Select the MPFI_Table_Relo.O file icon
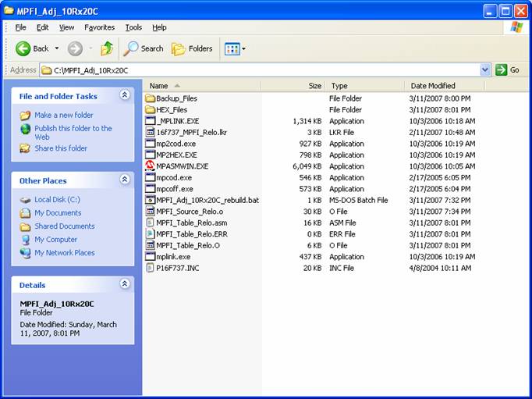The width and height of the screenshot is (532, 399). point(150,245)
